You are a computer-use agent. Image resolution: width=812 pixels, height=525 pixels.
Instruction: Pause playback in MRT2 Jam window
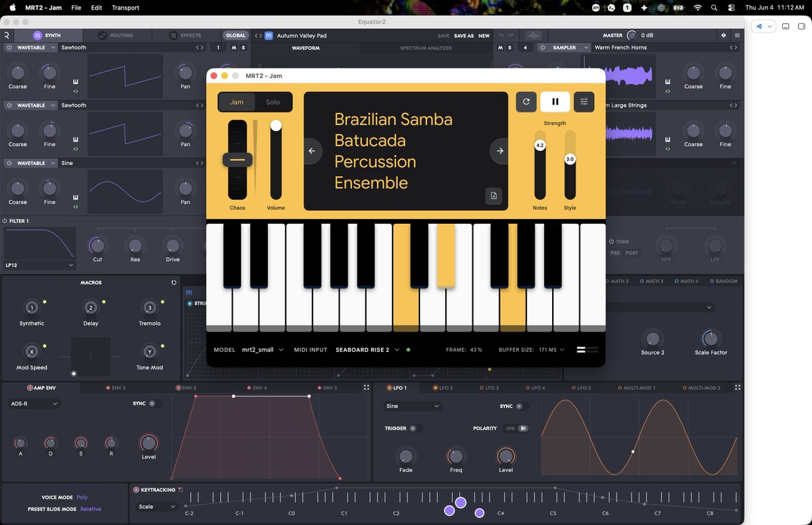point(555,101)
